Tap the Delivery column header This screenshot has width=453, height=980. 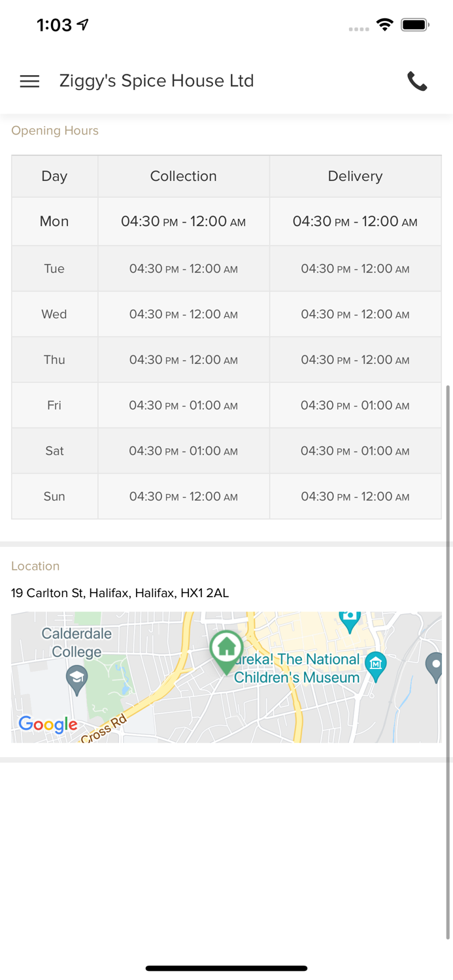(355, 176)
